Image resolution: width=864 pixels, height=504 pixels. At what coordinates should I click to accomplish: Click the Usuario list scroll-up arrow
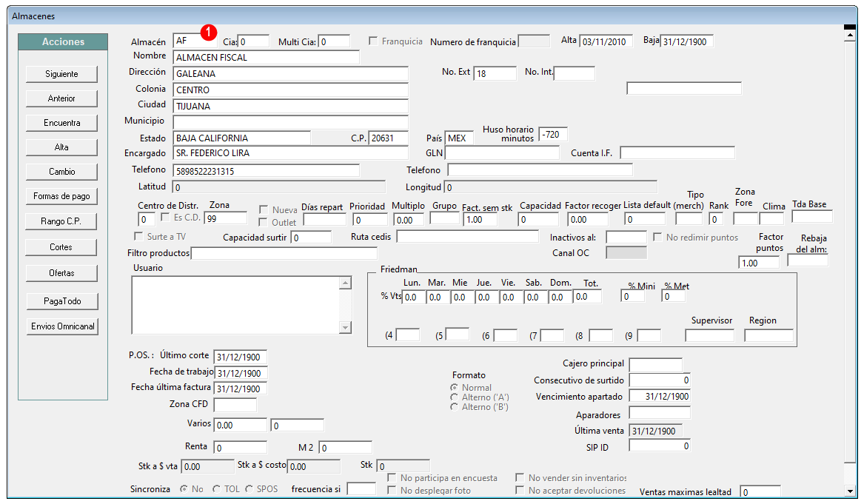pos(346,283)
